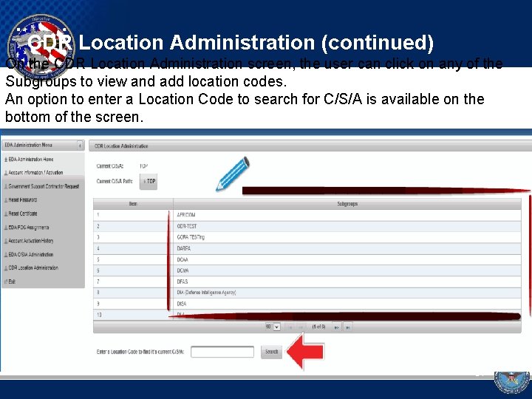
Task: Open the CORA TESTing subgroup row
Action: tap(307, 237)
